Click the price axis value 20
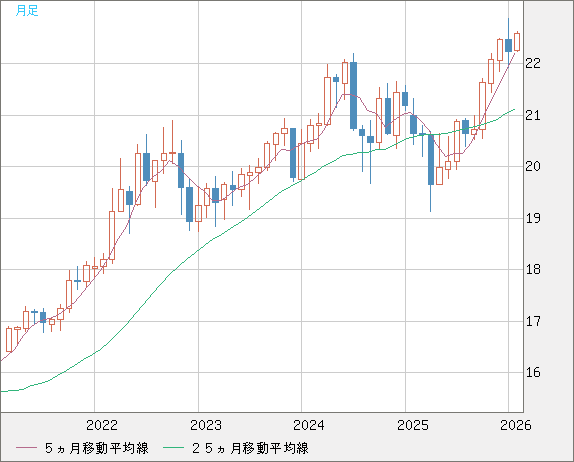574x462 pixels. pyautogui.click(x=533, y=166)
